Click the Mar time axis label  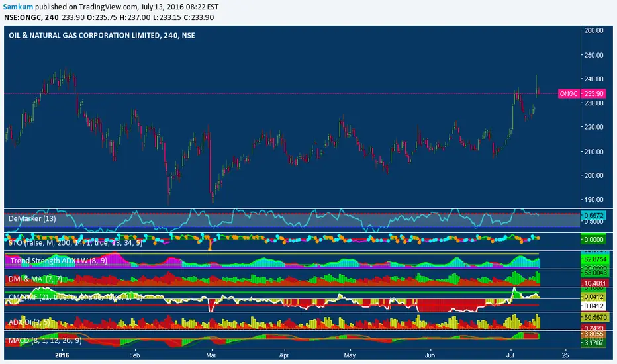[211, 355]
